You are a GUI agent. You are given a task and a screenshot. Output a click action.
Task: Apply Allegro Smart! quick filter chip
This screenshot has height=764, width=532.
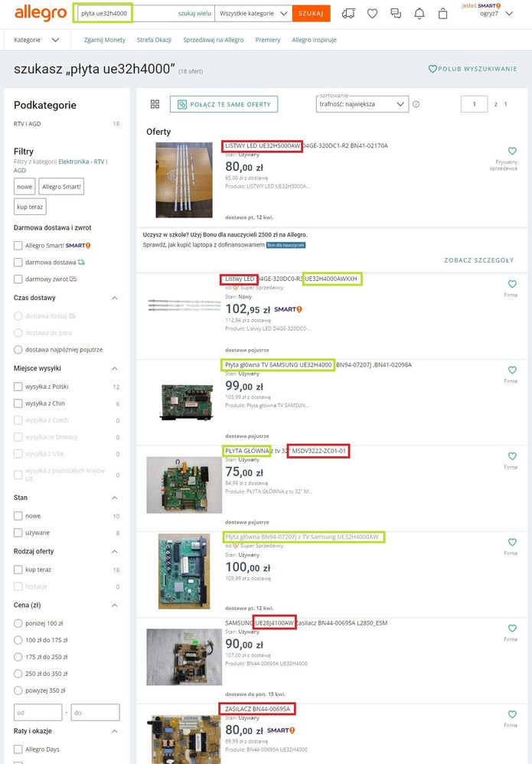point(61,187)
